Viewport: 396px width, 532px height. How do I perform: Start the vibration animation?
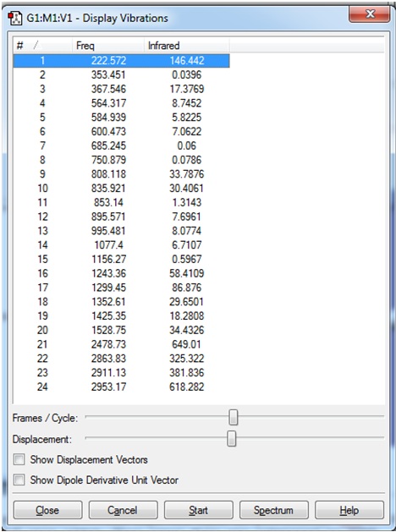tap(199, 510)
